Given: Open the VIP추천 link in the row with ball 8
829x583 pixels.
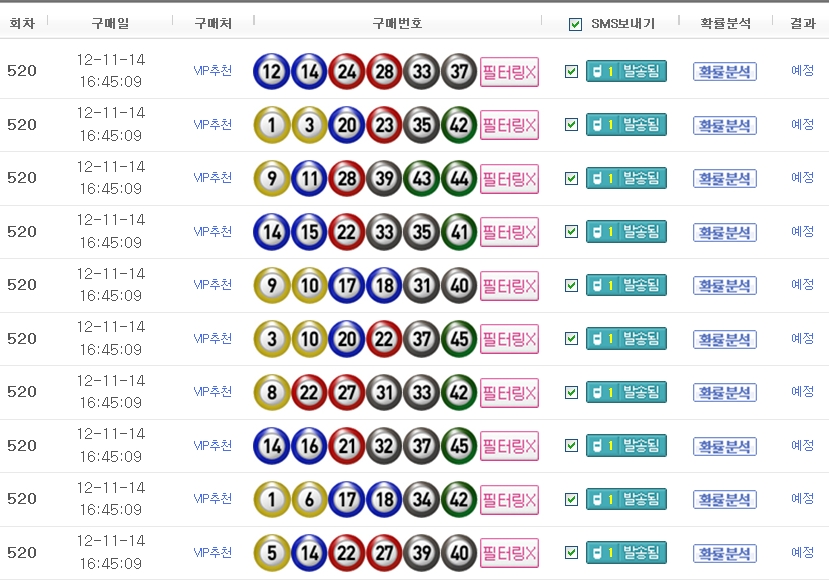Looking at the screenshot, I should click(213, 391).
